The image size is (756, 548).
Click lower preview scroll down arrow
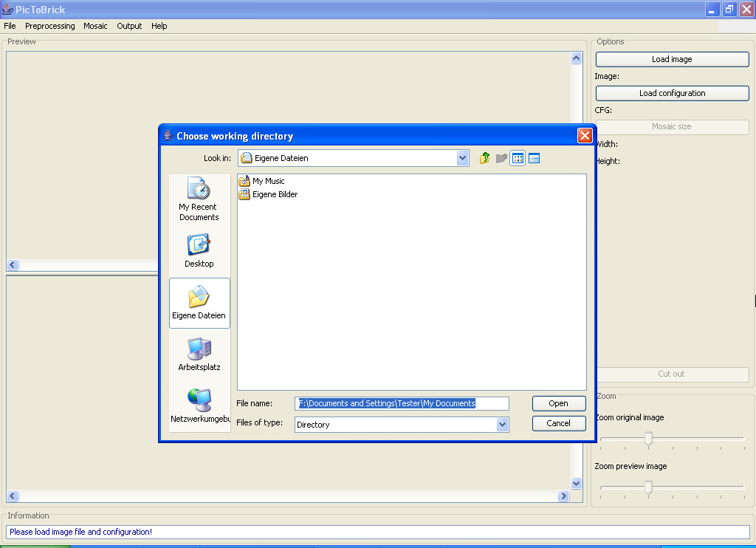pos(576,483)
